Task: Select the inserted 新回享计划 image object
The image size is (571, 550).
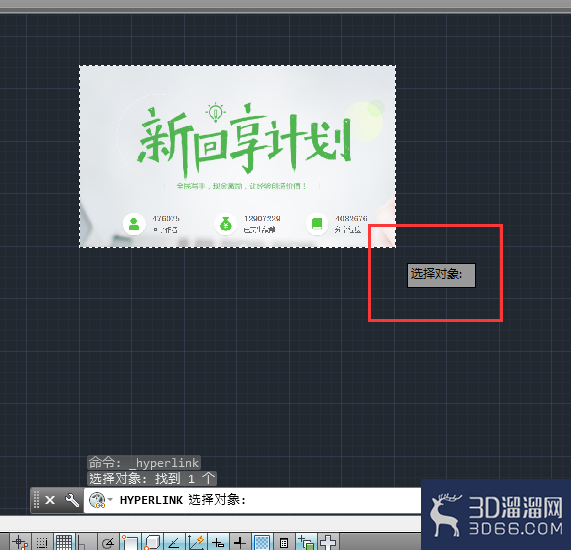Action: 237,157
